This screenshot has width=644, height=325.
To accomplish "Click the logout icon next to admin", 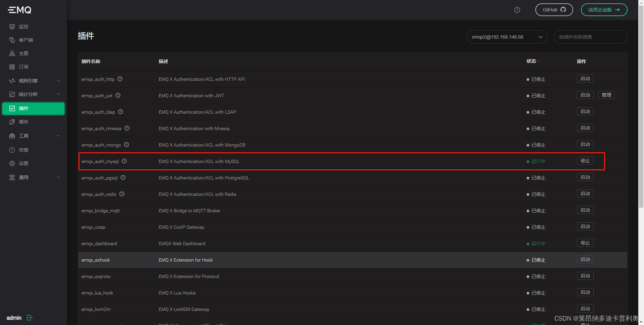I will click(x=30, y=318).
